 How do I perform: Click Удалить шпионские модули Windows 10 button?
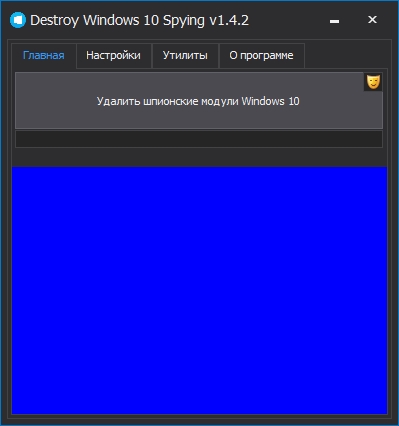tap(199, 101)
